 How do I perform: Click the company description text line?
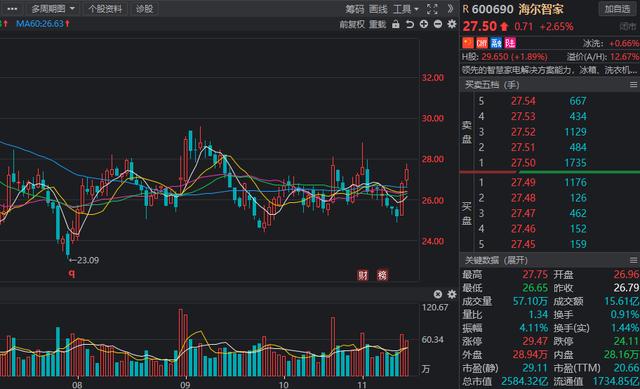point(550,70)
